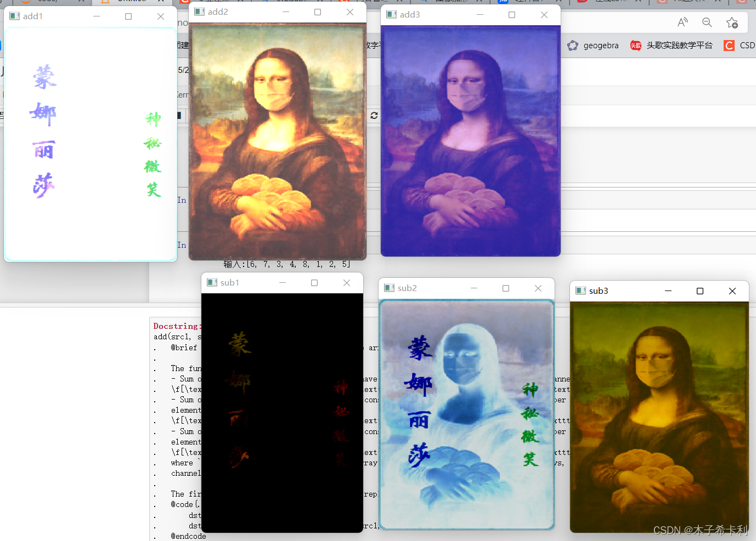Click the inverted sub2 Mona Lisa image
This screenshot has width=756, height=541.
467,414
